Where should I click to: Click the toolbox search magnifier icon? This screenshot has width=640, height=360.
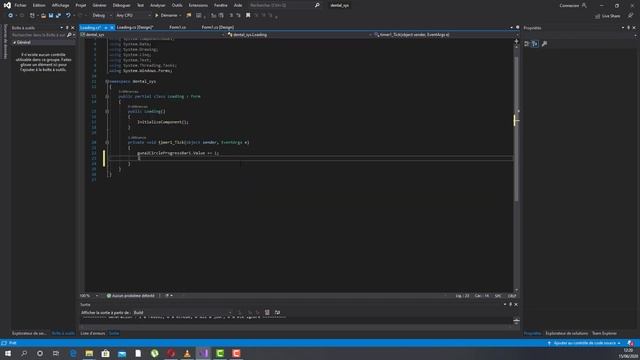tap(69, 35)
